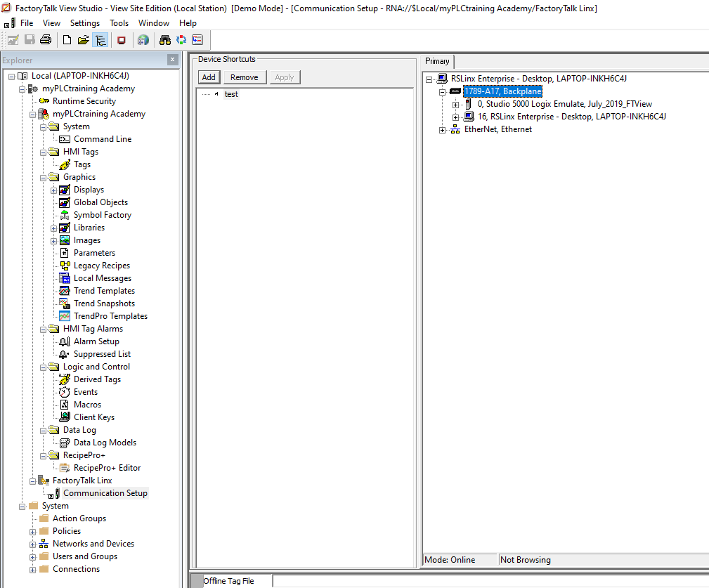Click the Print toolbar icon
This screenshot has height=588, width=709.
[x=46, y=40]
